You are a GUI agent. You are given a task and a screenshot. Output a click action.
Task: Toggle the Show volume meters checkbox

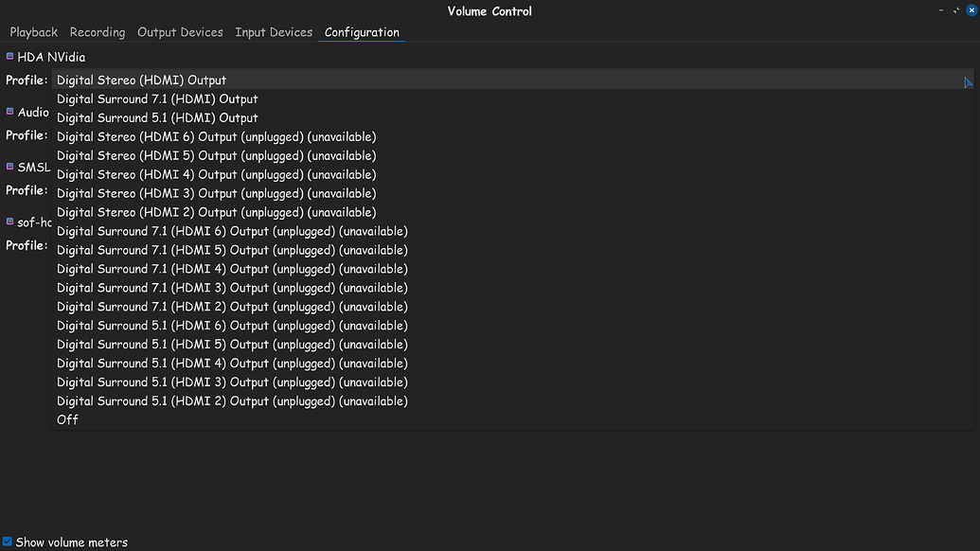click(x=8, y=542)
